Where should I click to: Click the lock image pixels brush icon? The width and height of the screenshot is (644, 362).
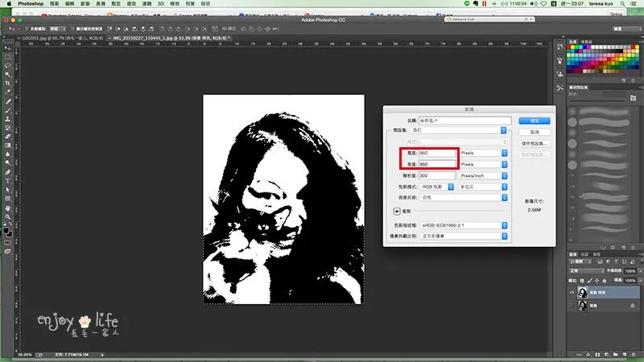[x=589, y=281]
